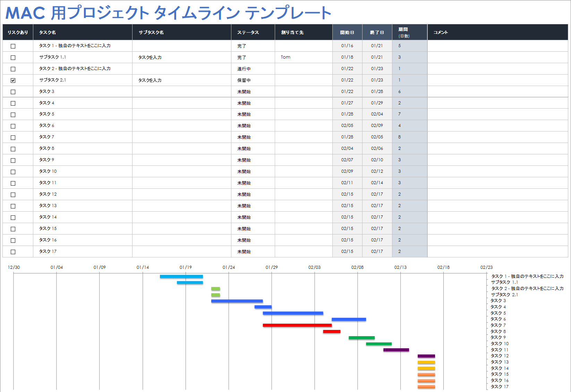Click the short red bar for タスク 8
Screen dimensions: 571x392
[332, 332]
